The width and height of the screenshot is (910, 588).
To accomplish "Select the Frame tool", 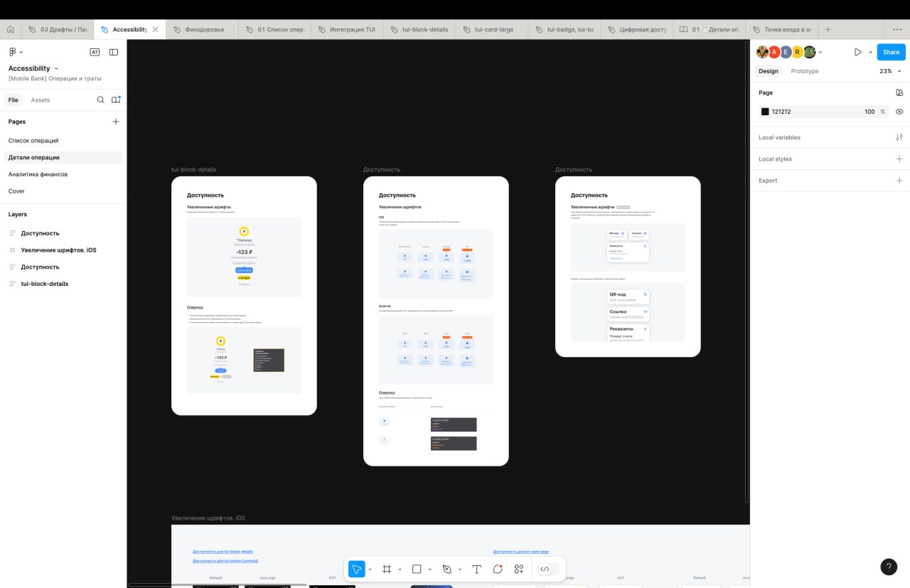I will pyautogui.click(x=387, y=569).
